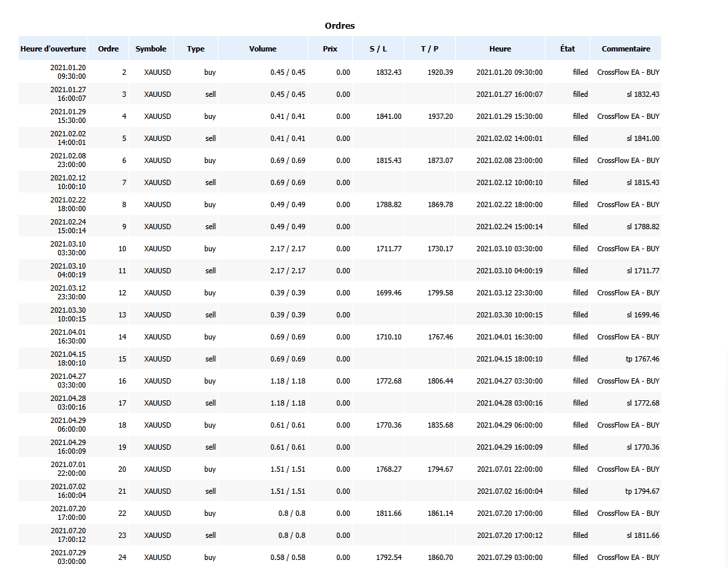Click the comment 'sl 1711.77'

coord(643,271)
